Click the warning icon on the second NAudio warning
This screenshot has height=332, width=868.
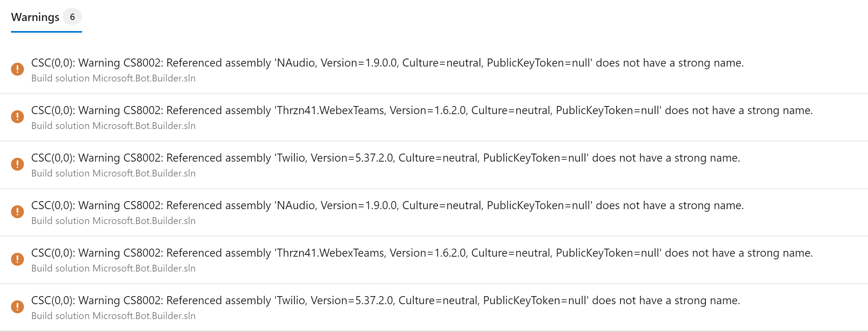click(17, 212)
